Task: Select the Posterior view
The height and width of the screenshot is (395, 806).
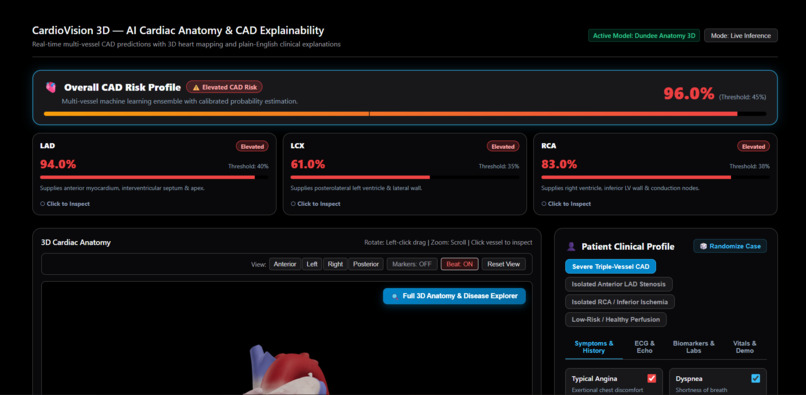Action: [x=366, y=264]
